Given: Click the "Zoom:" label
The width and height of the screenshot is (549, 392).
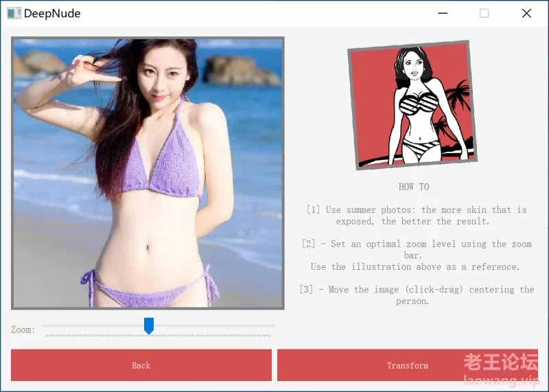Looking at the screenshot, I should 23,330.
